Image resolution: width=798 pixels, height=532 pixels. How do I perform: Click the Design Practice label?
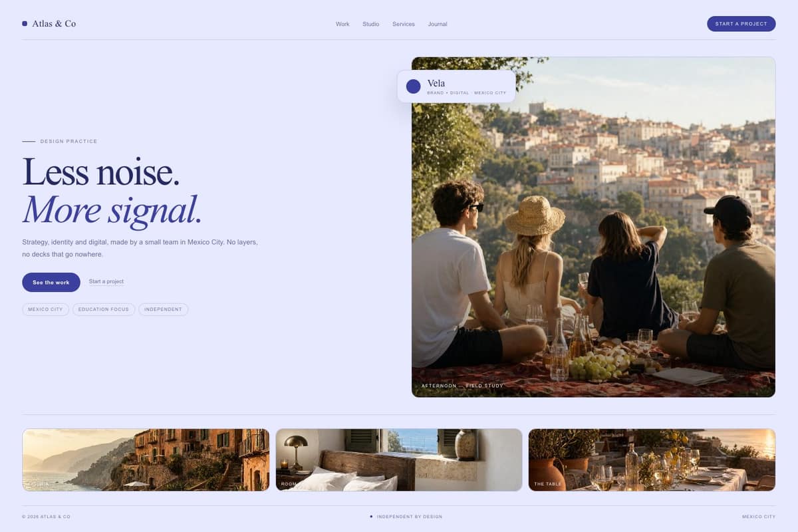(x=68, y=142)
